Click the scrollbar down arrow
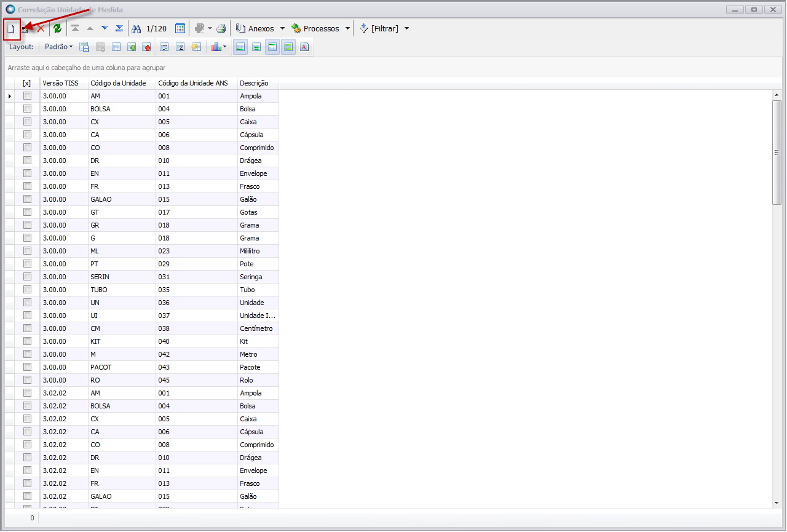 click(x=777, y=503)
